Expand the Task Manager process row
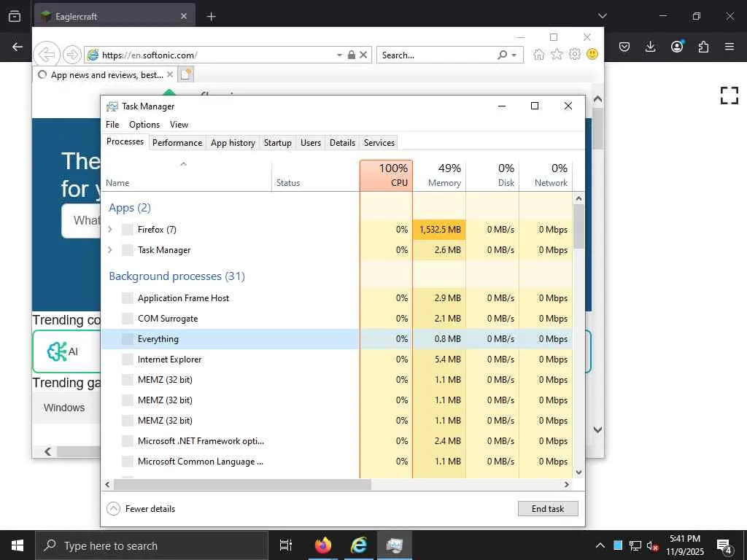Screen dimensions: 747x560 tap(110, 250)
